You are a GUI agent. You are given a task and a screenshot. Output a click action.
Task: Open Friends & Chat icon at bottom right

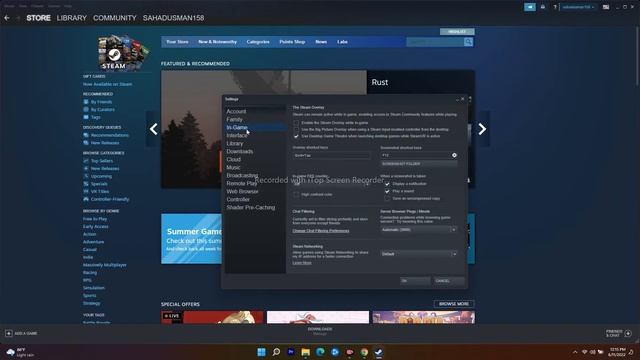628,333
